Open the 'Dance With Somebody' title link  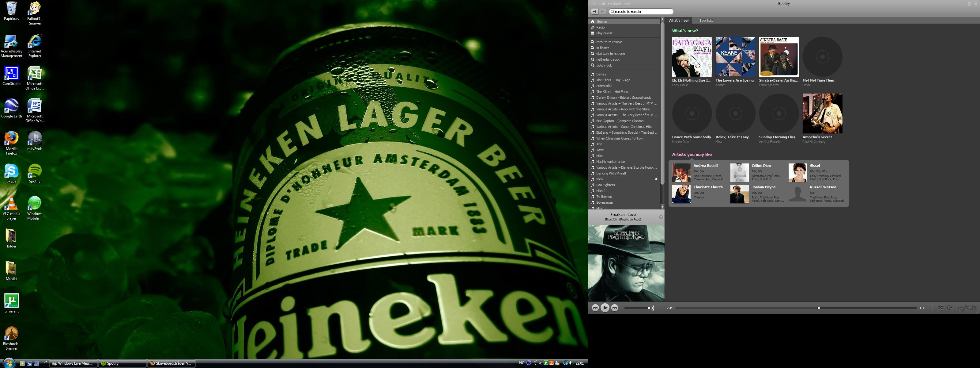(x=691, y=137)
